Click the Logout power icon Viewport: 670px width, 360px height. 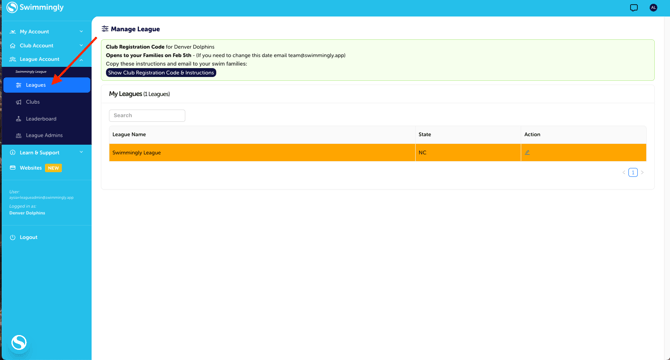12,237
